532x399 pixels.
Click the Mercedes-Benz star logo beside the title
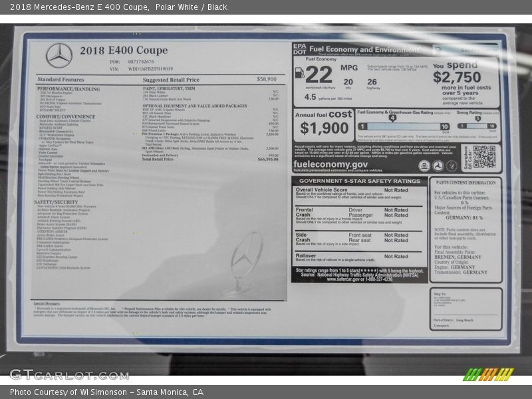[59, 56]
